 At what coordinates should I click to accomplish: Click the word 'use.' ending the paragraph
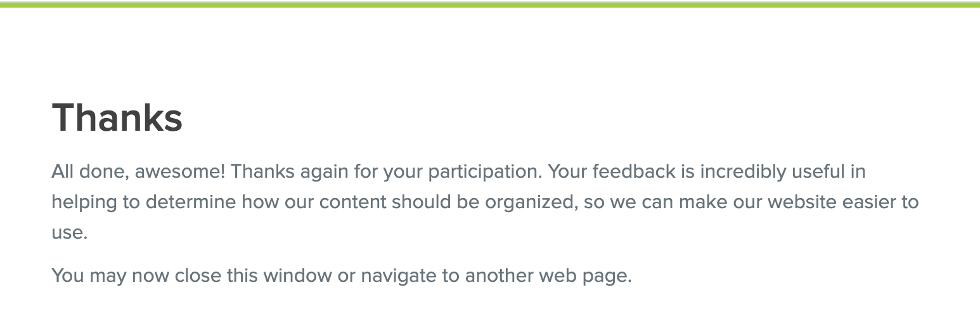(x=69, y=233)
